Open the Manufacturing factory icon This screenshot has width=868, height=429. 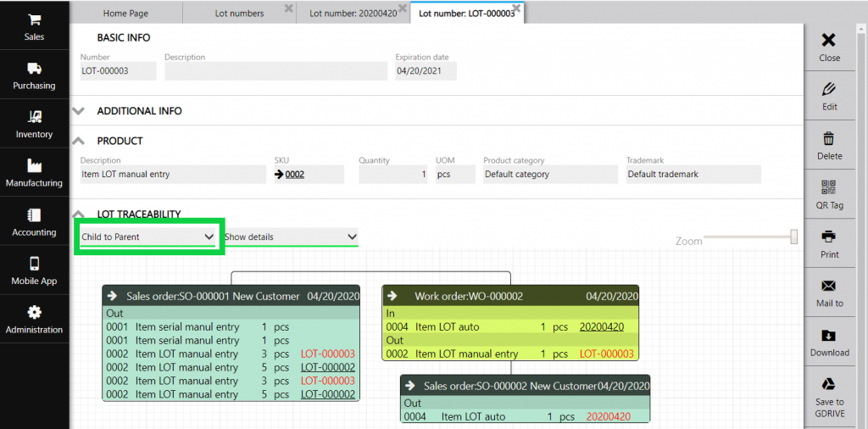pyautogui.click(x=34, y=165)
